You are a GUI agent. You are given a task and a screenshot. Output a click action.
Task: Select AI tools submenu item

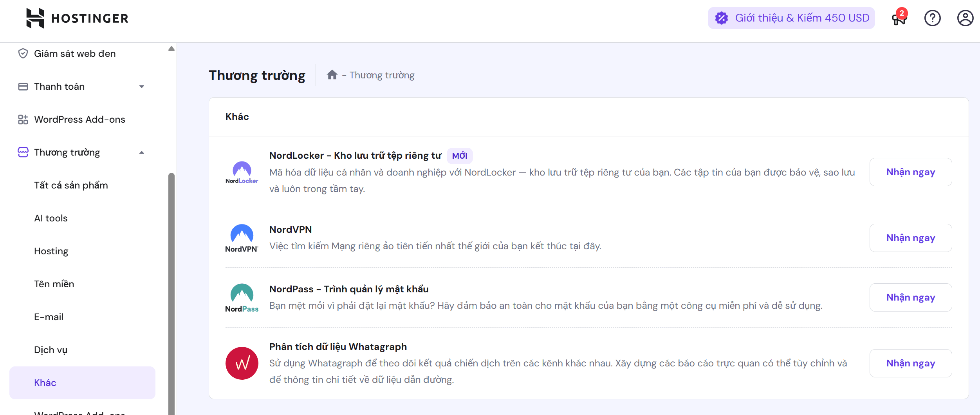tap(51, 218)
